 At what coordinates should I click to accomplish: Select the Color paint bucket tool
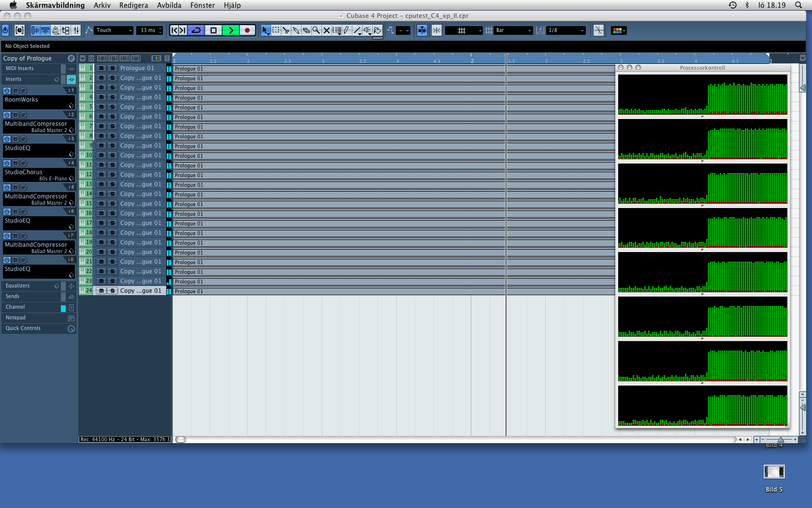click(x=377, y=30)
